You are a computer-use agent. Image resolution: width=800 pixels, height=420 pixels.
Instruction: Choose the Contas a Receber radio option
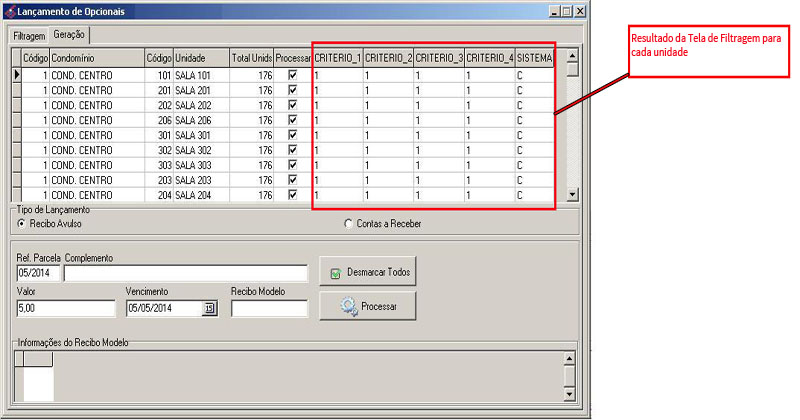pyautogui.click(x=348, y=223)
